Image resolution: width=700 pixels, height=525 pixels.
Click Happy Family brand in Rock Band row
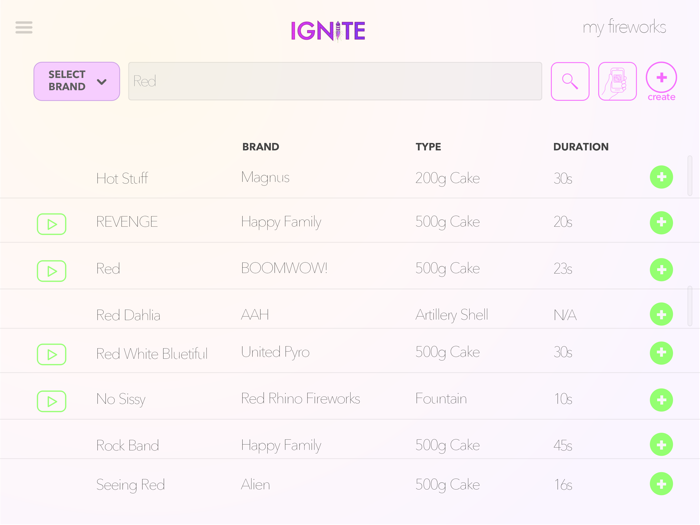click(281, 446)
